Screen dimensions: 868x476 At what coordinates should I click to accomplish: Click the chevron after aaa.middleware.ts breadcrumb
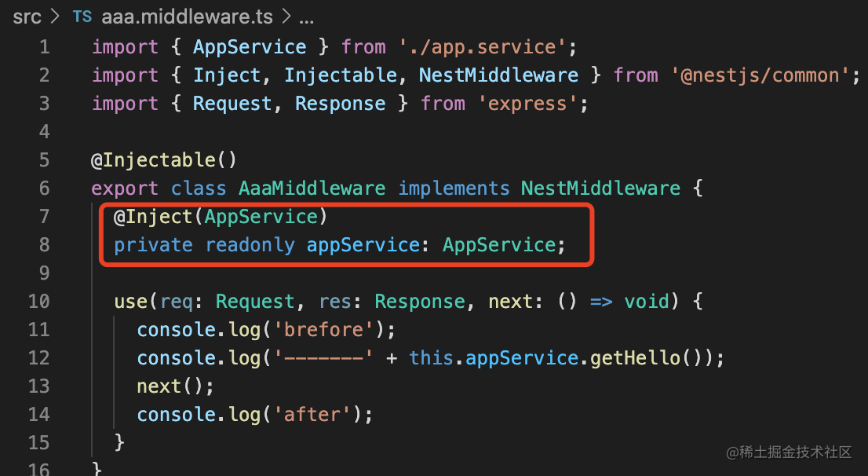286,16
